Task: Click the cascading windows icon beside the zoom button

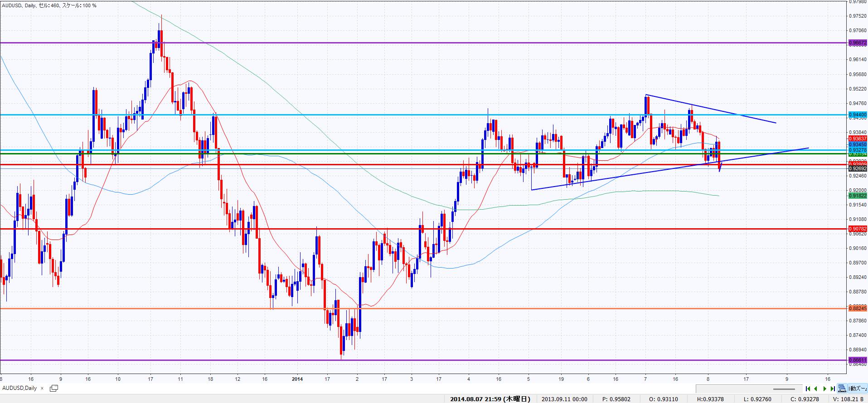Action: (842, 389)
